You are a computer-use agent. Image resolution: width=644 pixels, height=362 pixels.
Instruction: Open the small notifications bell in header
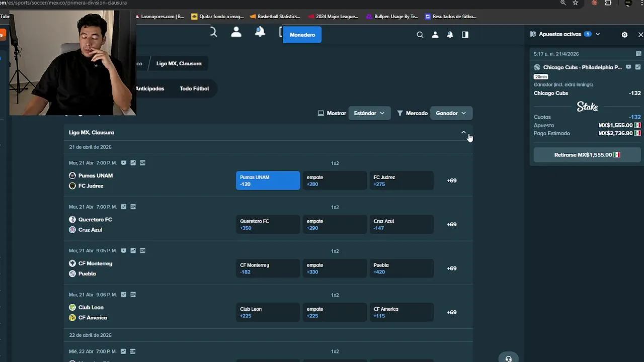pos(450,35)
